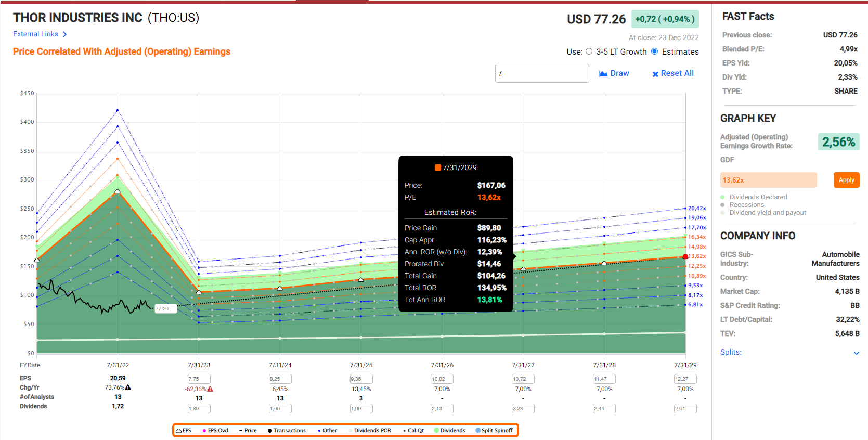Expand the Splits section chevron
The image size is (868, 440).
(857, 353)
